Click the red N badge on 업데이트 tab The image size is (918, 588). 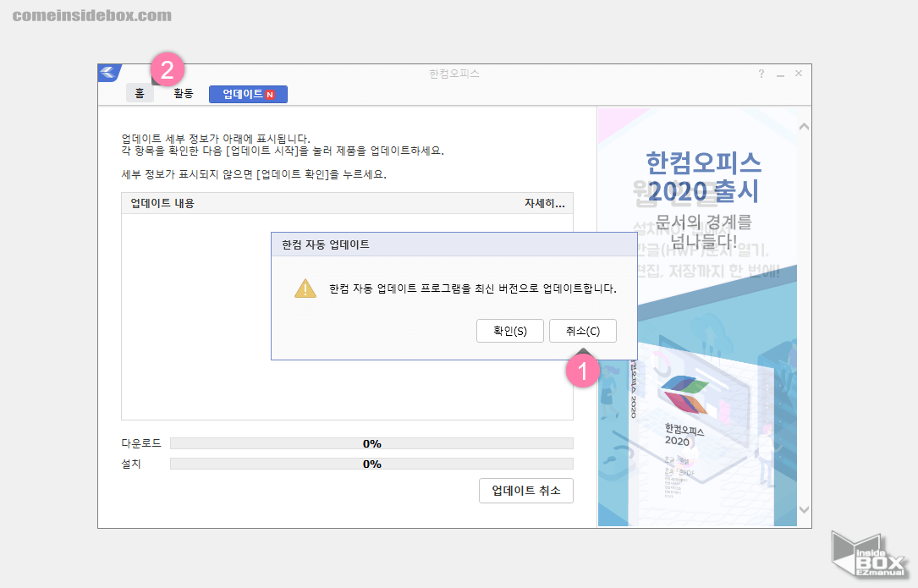pyautogui.click(x=270, y=94)
